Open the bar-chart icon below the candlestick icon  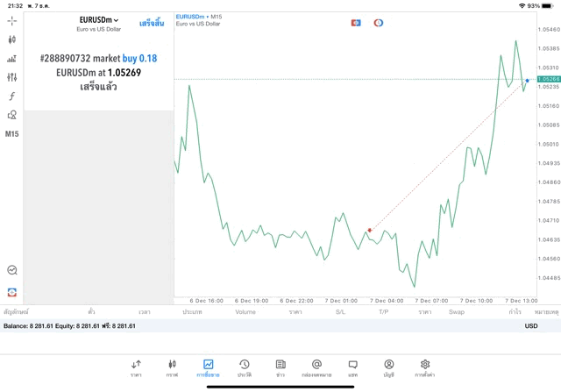(11, 59)
